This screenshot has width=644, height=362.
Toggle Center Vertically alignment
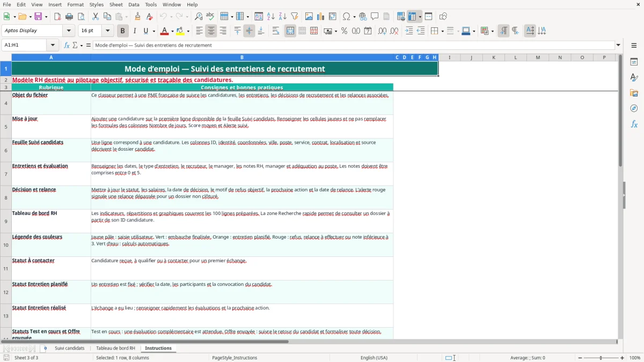[249, 31]
